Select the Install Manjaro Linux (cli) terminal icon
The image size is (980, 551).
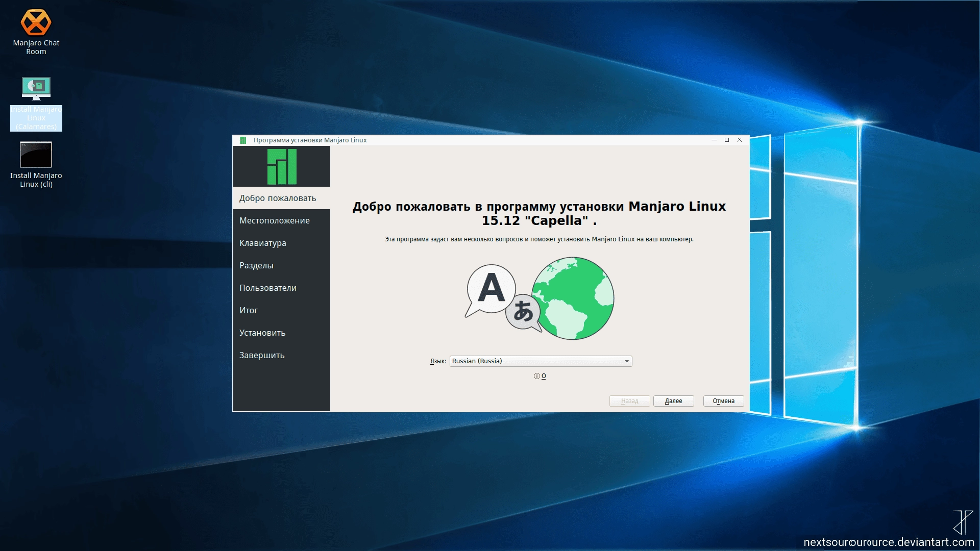click(36, 165)
